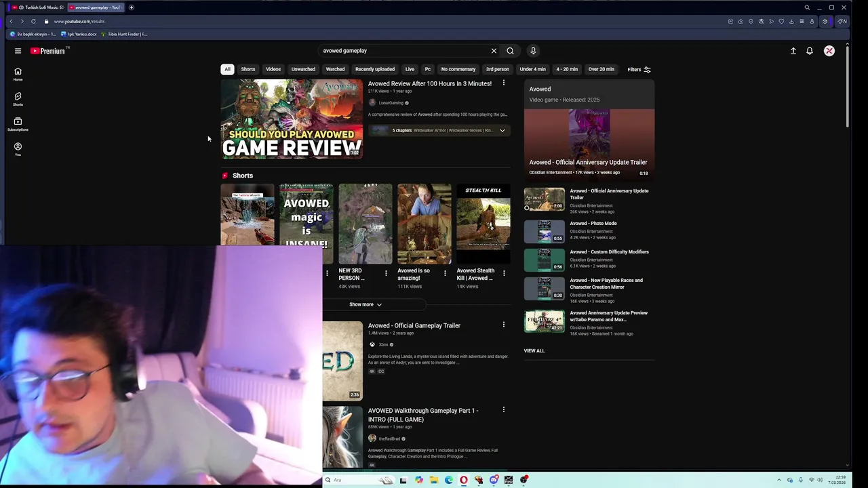
Task: Open theRadBrad channel link
Action: (389, 439)
